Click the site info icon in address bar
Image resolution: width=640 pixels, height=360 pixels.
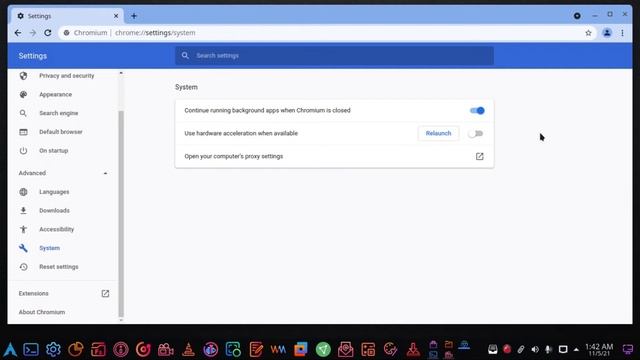click(67, 33)
